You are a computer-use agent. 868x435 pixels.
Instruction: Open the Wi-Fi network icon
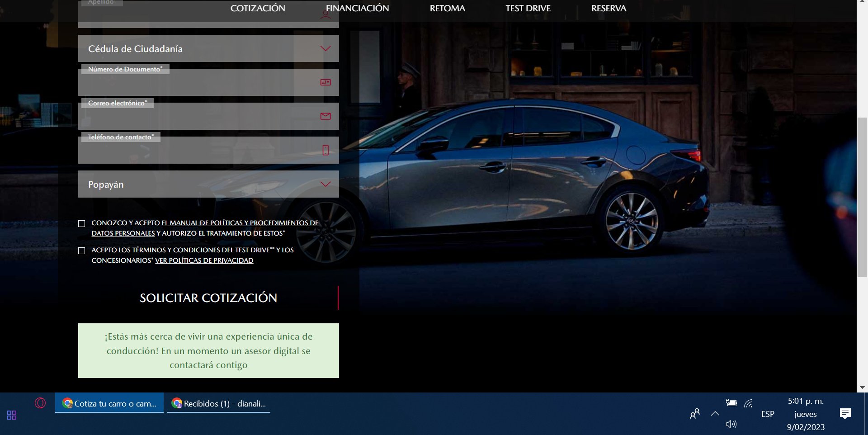click(x=749, y=403)
